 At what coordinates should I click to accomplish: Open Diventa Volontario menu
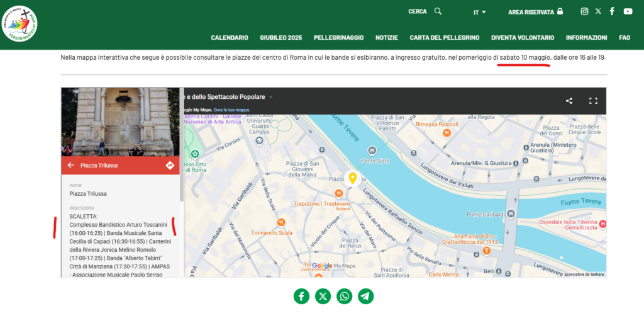pyautogui.click(x=523, y=37)
